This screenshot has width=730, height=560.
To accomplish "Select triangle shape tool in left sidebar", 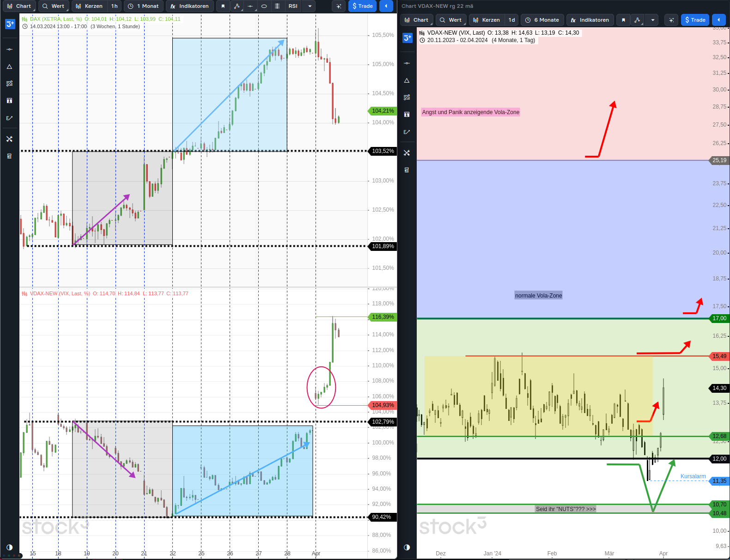I will pos(9,67).
